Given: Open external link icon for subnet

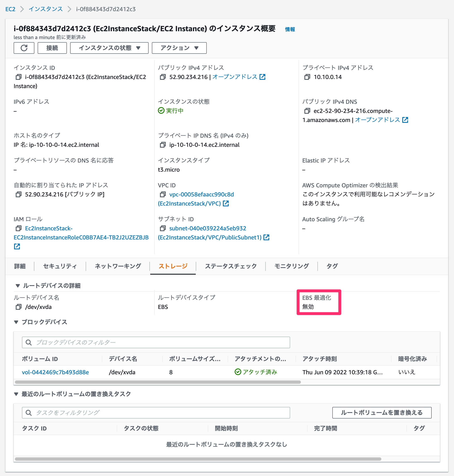Looking at the screenshot, I should (x=266, y=237).
